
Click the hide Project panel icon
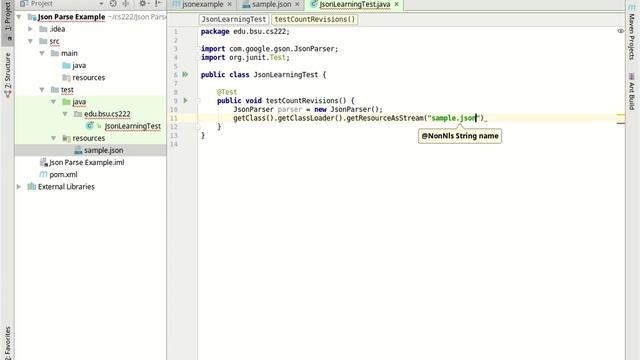click(158, 4)
